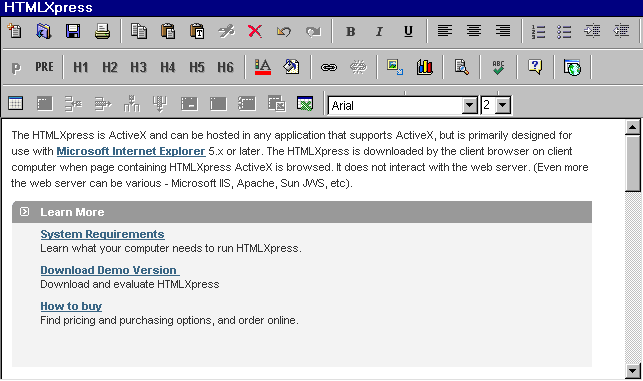Click the Paste as text icon
The width and height of the screenshot is (643, 381).
(197, 31)
